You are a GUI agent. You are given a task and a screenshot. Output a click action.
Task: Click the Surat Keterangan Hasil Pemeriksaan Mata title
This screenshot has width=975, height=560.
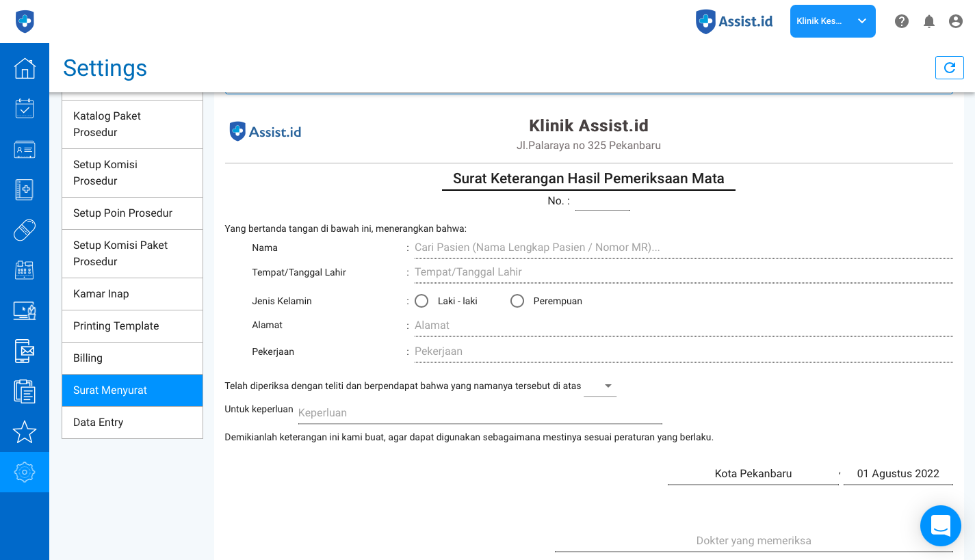coord(588,179)
